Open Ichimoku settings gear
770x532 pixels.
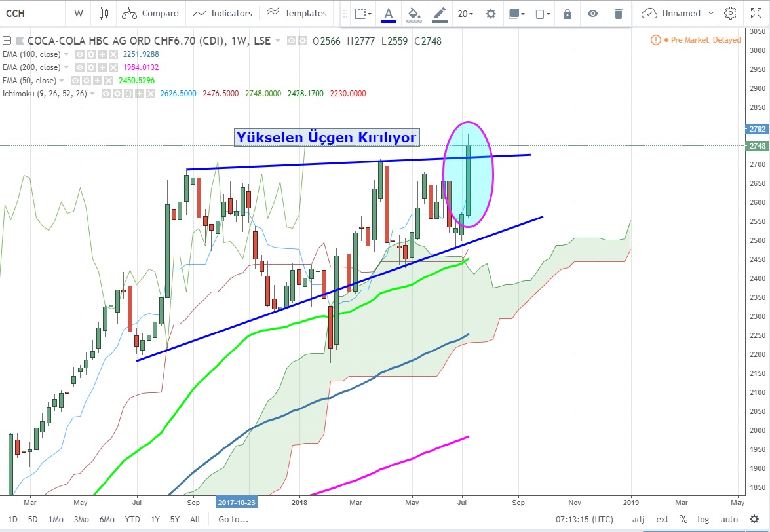117,94
